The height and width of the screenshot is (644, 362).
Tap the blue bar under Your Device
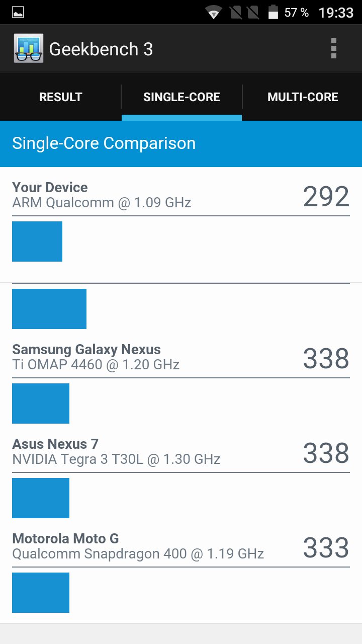point(37,242)
